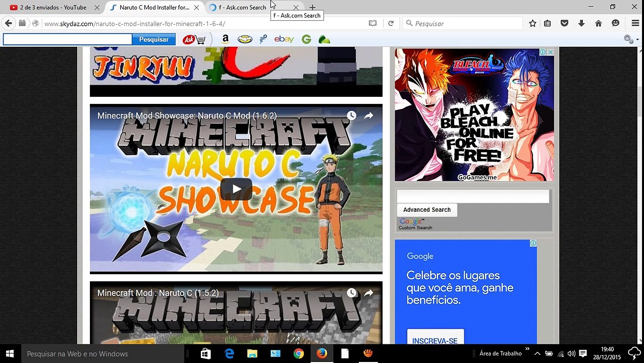Open the volume control in tray

(571, 353)
